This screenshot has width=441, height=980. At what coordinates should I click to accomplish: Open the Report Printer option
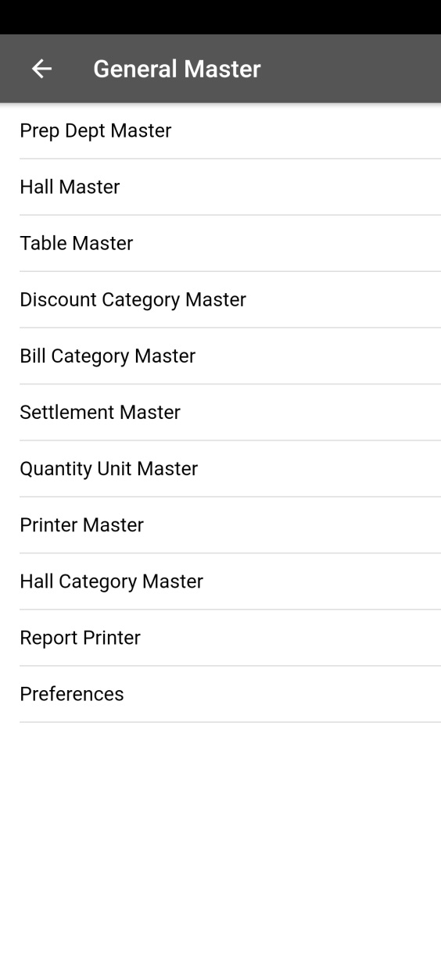coord(220,637)
